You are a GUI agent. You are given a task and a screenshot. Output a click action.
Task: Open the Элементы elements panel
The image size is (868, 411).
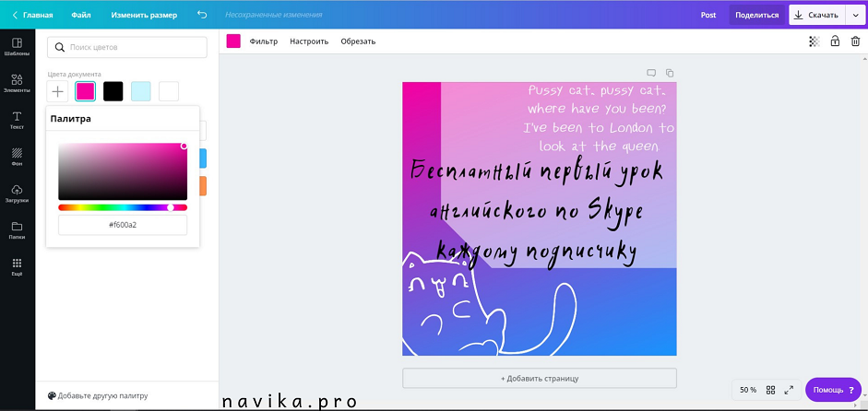pyautogui.click(x=17, y=83)
